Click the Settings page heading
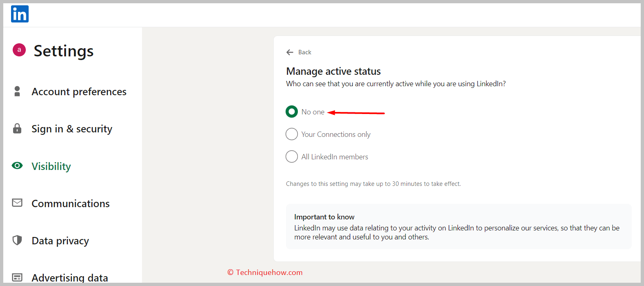The width and height of the screenshot is (644, 286). 63,51
